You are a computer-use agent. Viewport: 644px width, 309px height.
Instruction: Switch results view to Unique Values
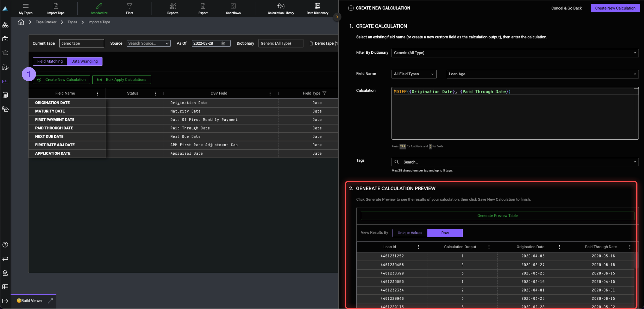click(410, 233)
